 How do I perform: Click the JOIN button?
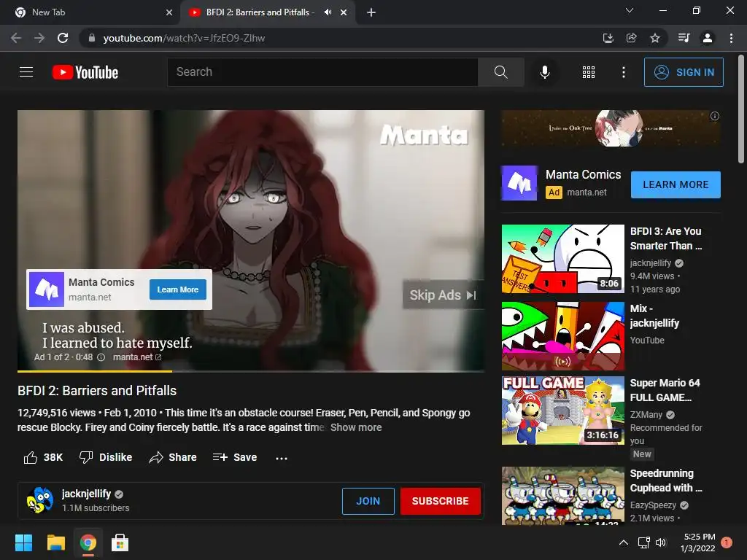coord(368,501)
